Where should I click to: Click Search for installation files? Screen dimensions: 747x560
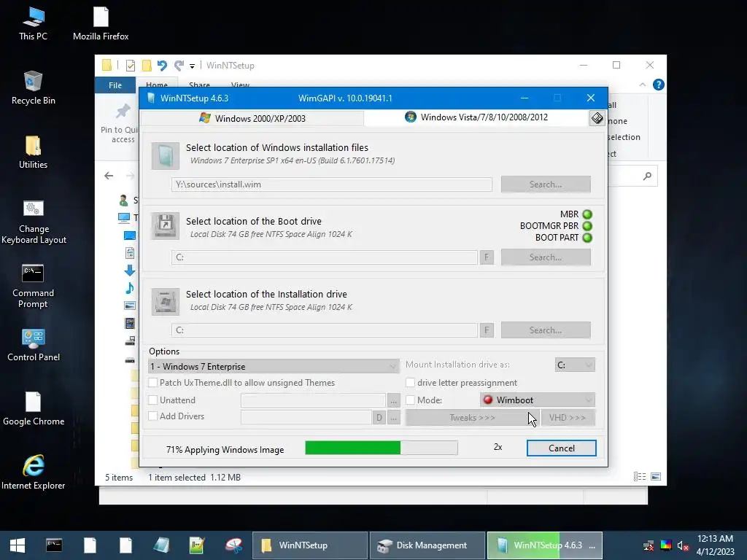pos(546,184)
